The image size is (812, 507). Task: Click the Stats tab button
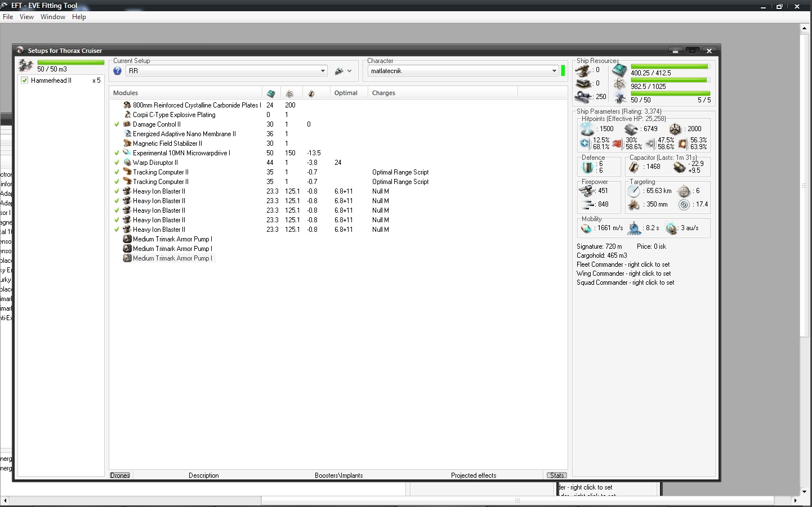[557, 475]
